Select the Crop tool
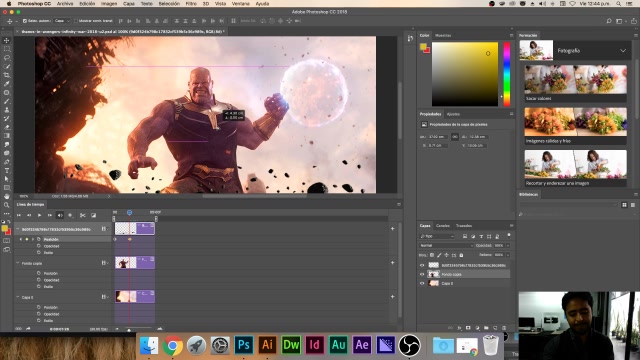The width and height of the screenshot is (640, 360). pos(7,75)
